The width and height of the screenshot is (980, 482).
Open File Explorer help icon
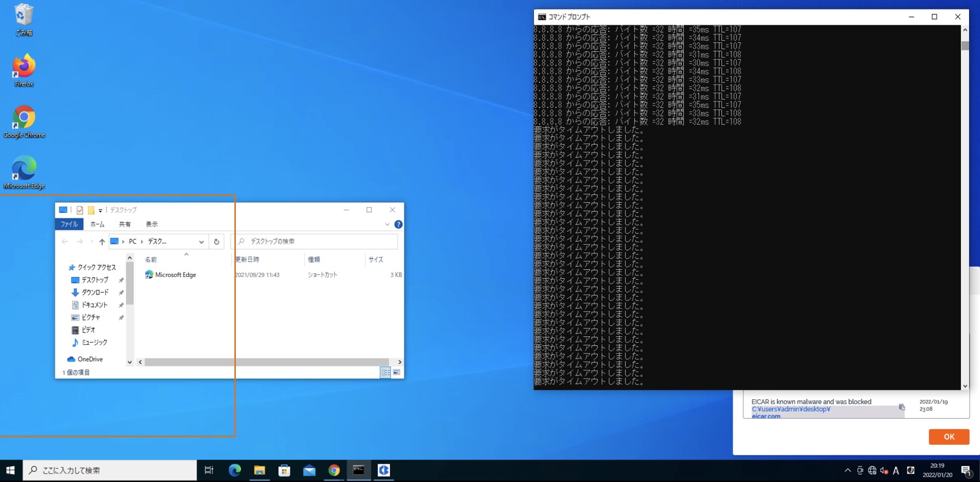click(x=398, y=225)
